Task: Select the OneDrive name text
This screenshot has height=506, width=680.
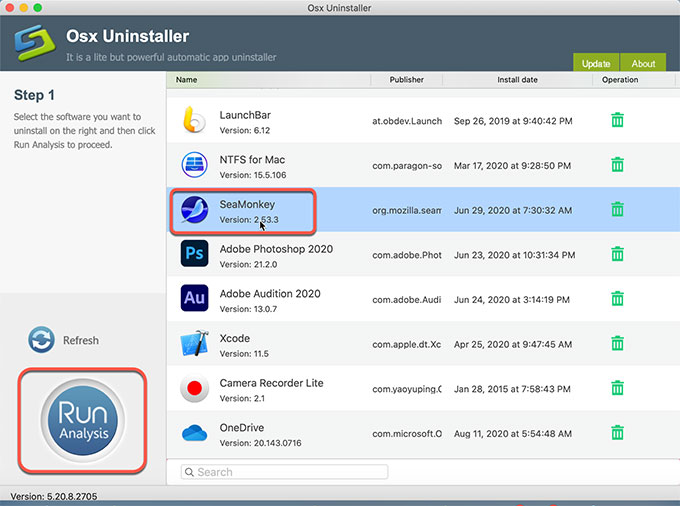Action: [242, 428]
